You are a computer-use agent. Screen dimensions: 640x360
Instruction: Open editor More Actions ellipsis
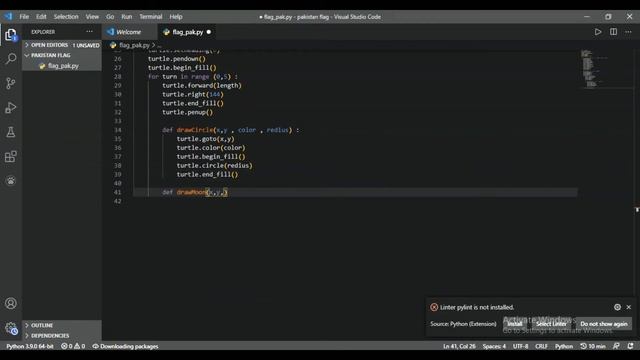pos(628,32)
